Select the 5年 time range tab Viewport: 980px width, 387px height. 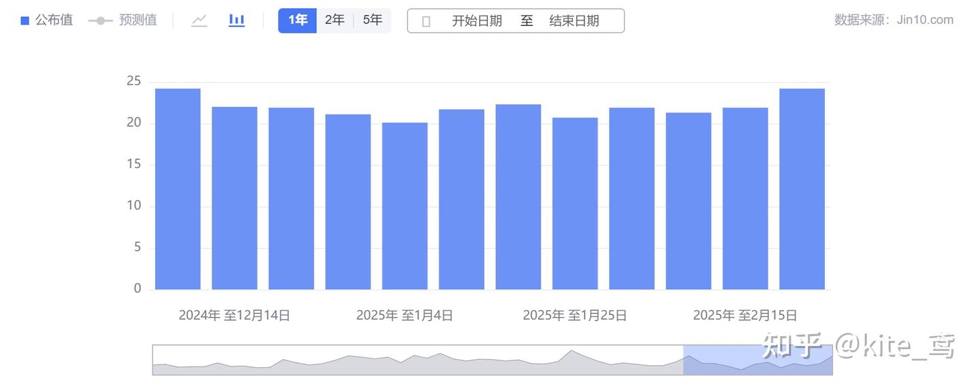pyautogui.click(x=372, y=20)
